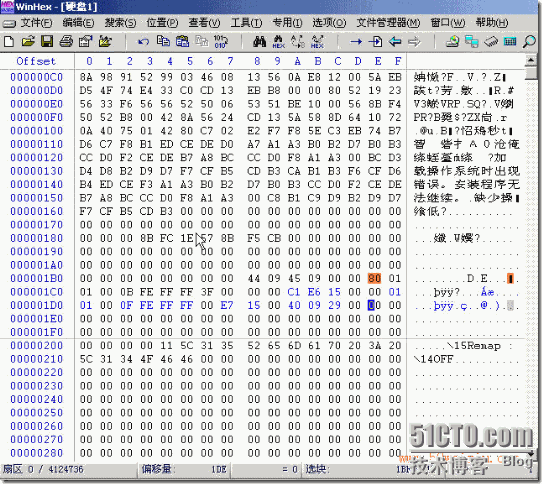The image size is (542, 484).
Task: Click the scrollbar up arrow
Action: click(x=531, y=60)
